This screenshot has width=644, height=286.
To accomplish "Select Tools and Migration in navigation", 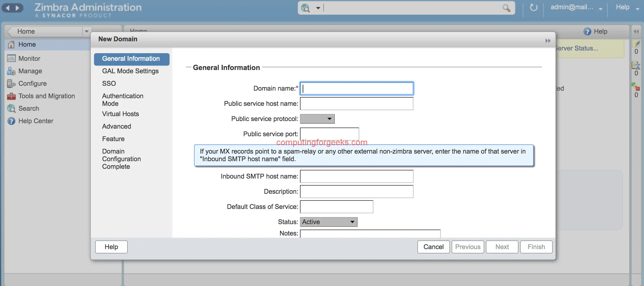I will [47, 96].
